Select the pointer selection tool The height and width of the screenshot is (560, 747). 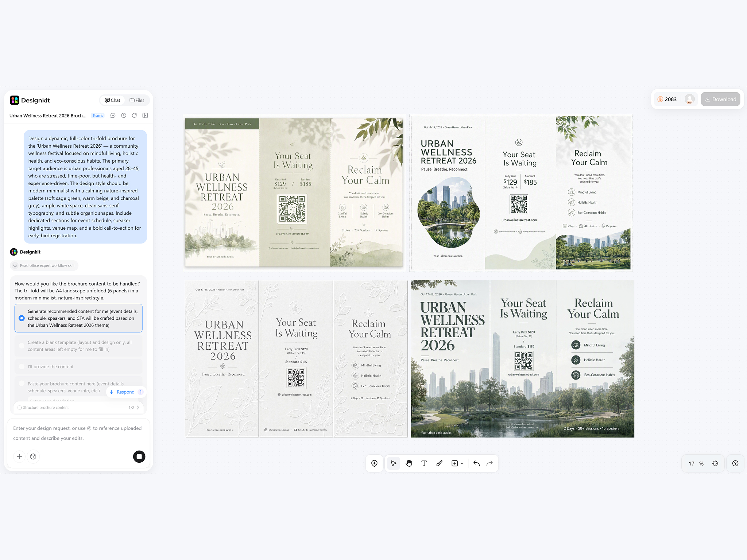click(393, 463)
